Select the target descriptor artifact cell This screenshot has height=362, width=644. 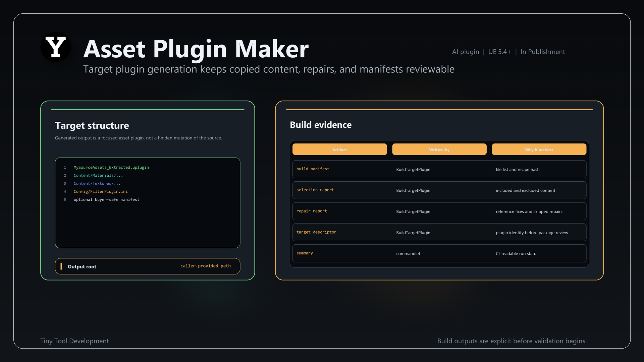[x=316, y=232]
